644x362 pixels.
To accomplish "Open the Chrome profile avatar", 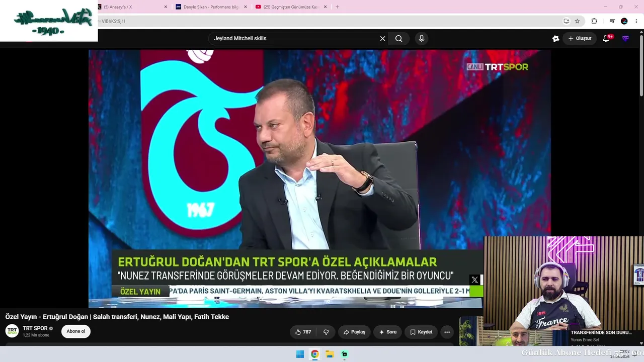I will tap(624, 21).
